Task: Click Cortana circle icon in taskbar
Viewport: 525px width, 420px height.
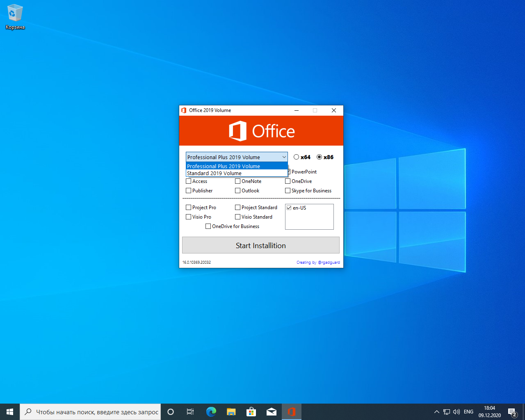Action: [171, 412]
